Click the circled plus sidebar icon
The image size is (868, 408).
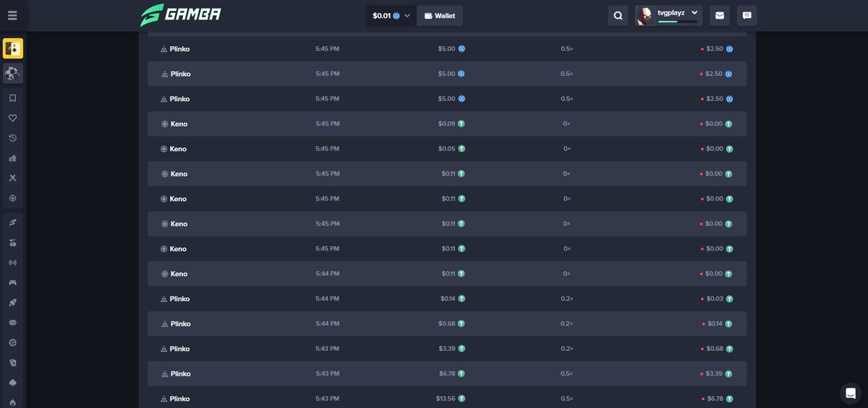click(13, 198)
